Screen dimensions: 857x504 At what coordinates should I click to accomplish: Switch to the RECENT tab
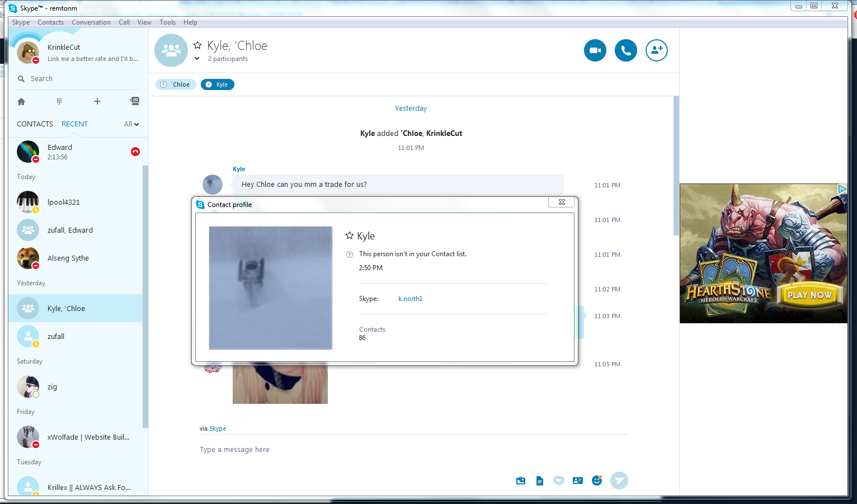pyautogui.click(x=74, y=124)
